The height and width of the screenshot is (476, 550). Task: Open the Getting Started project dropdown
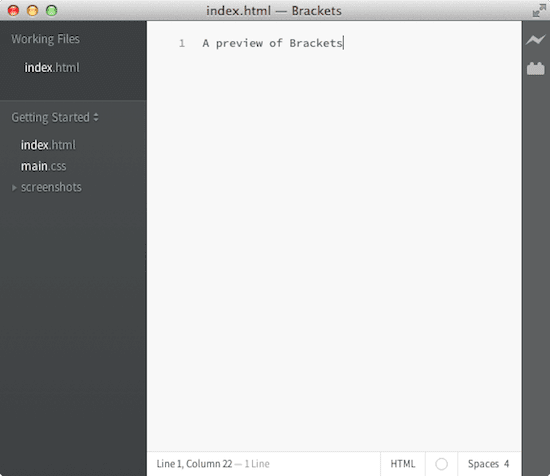click(x=55, y=117)
